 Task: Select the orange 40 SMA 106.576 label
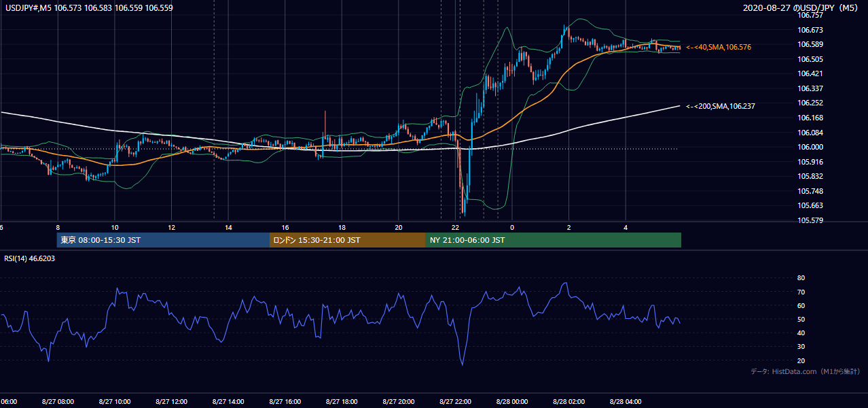pyautogui.click(x=719, y=47)
